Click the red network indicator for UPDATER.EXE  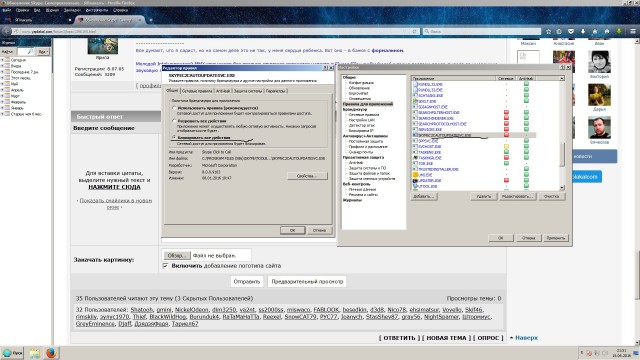[x=506, y=180]
